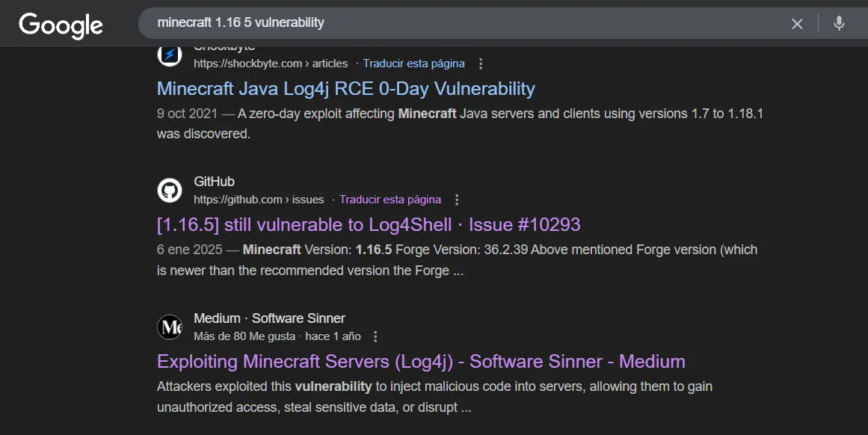Click the github.com › issues breadcrumb
This screenshot has height=435, width=868.
(x=259, y=200)
